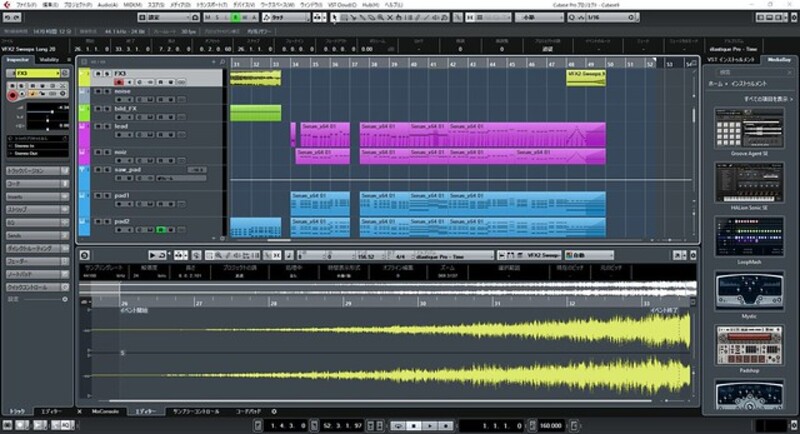800x434 pixels.
Task: Expand the フェーダー inspector section
Action: click(37, 261)
